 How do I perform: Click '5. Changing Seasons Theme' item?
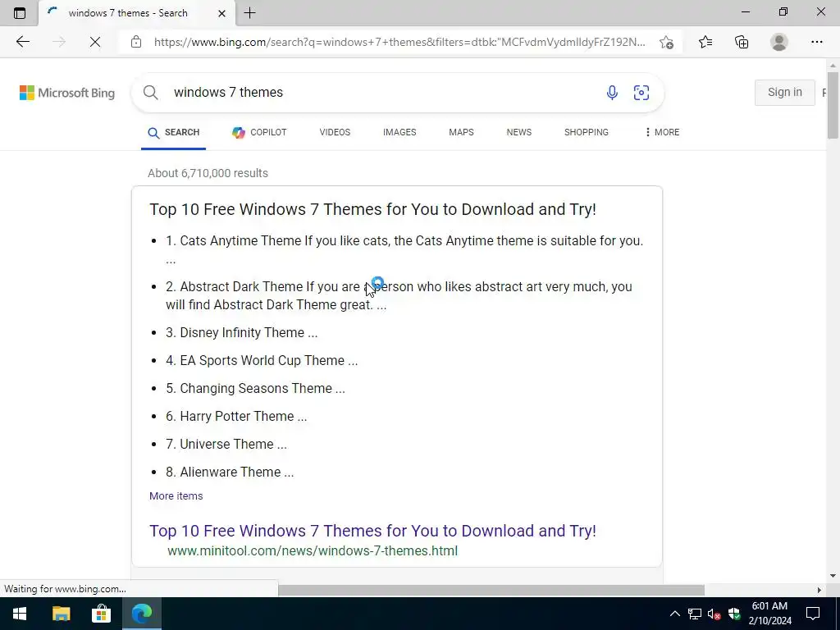pos(255,388)
